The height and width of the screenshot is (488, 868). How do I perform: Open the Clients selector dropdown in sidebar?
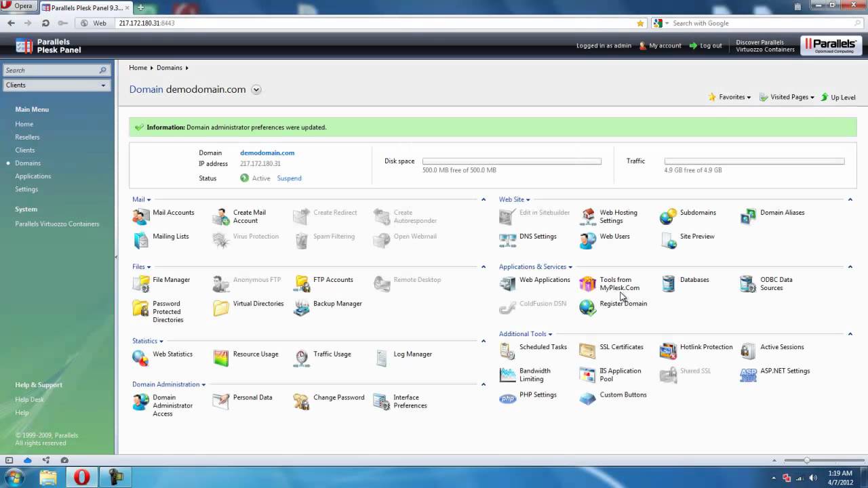[56, 85]
